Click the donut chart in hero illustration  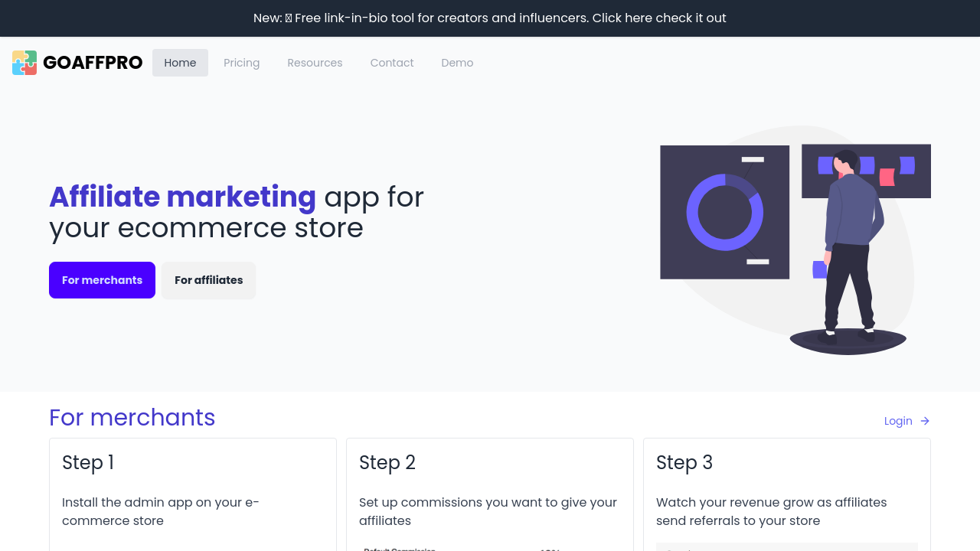click(x=724, y=212)
